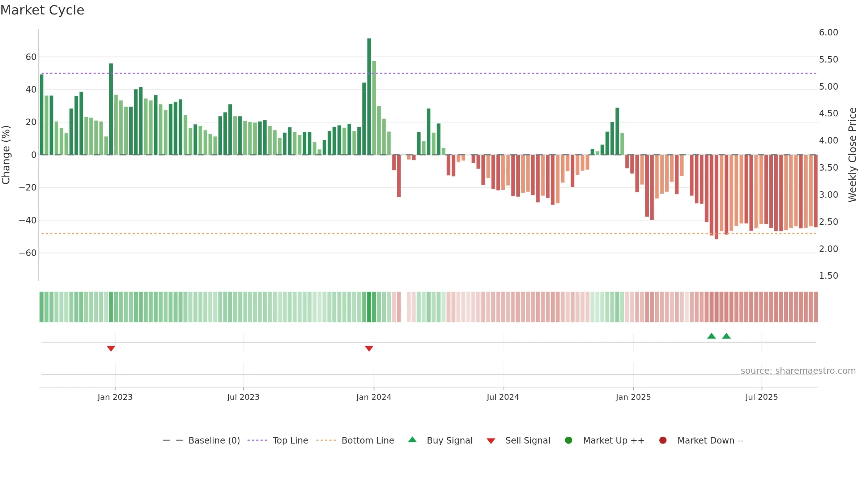This screenshot has height=488, width=868.
Task: Click the lowest red bar below bottom line
Action: (x=716, y=197)
